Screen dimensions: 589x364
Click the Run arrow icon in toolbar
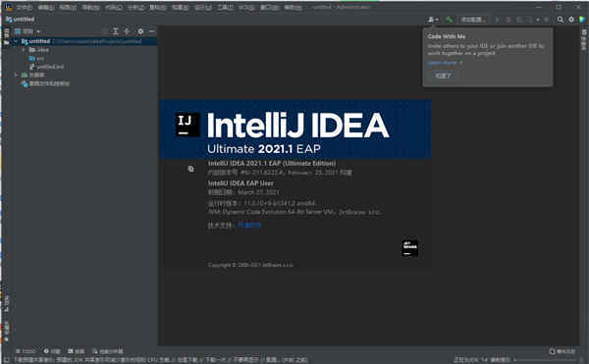[497, 20]
